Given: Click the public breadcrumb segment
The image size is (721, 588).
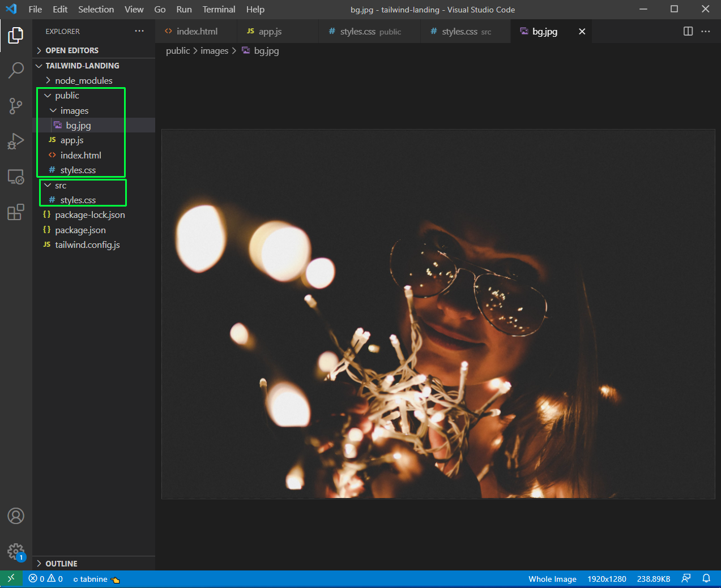Looking at the screenshot, I should [178, 50].
